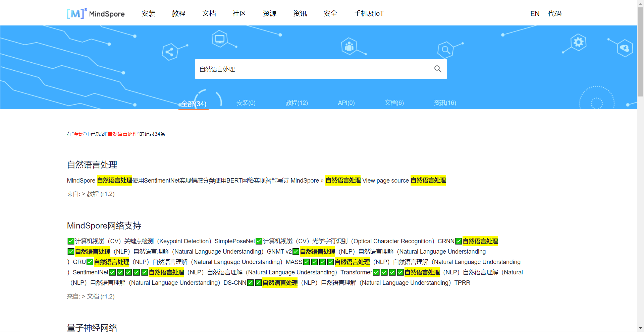Click the '来自: > 文档 (r1.2)' source line
The width and height of the screenshot is (644, 332).
coord(91,296)
